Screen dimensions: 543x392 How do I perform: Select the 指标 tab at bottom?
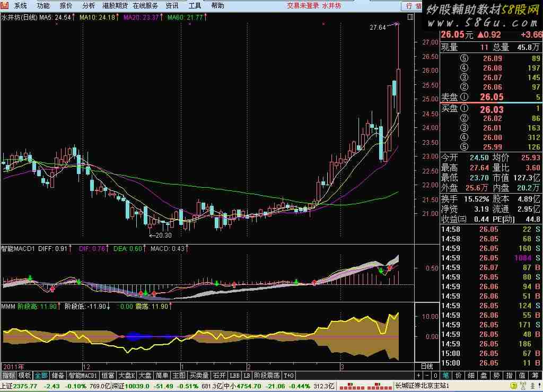point(8,376)
